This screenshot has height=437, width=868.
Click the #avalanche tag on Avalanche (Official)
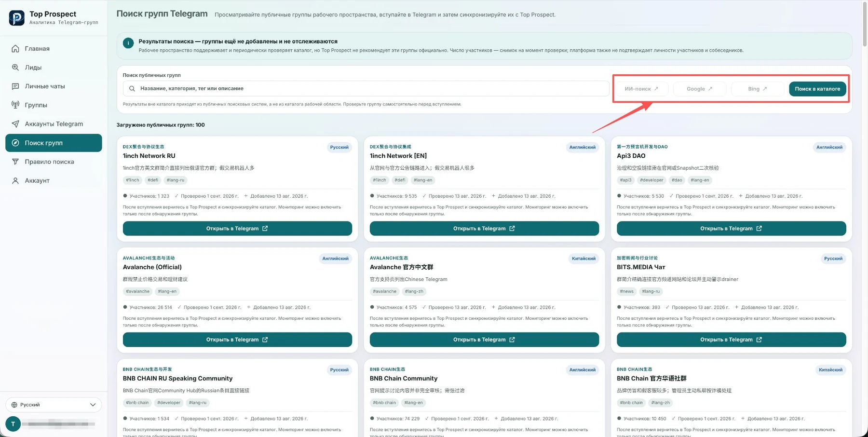pos(137,292)
